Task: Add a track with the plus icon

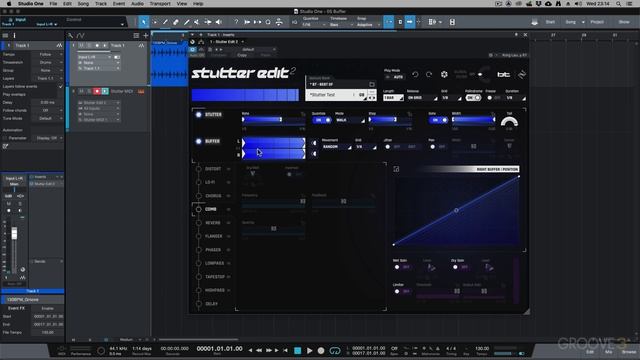Action: click(x=146, y=36)
